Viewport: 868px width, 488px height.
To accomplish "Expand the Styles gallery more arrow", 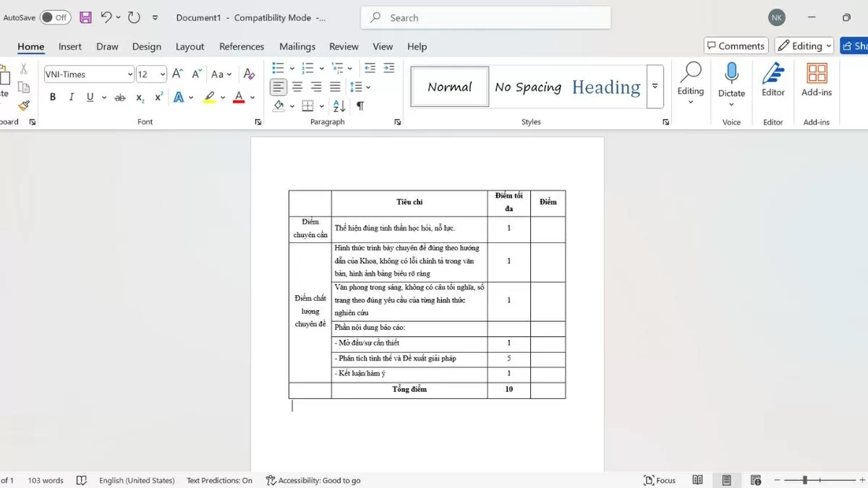I will [655, 85].
